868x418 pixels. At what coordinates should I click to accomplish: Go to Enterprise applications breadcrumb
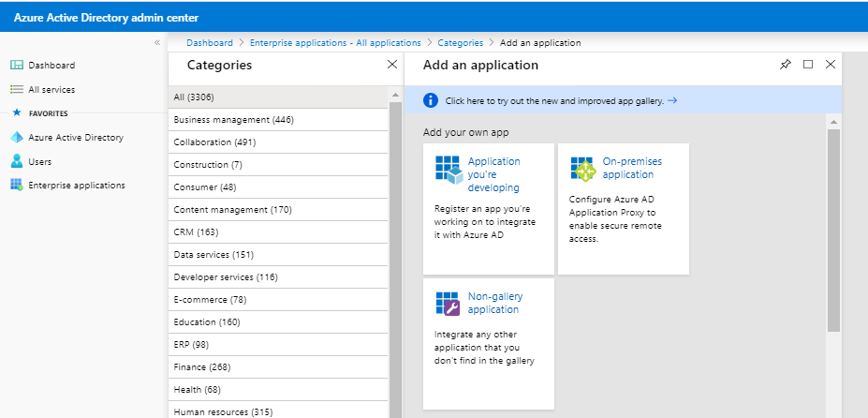pos(335,43)
